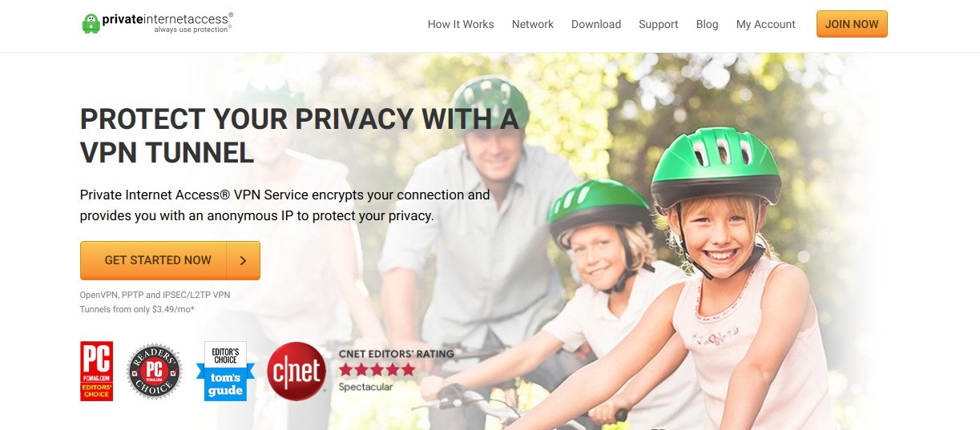
Task: Open the Download page
Action: [596, 24]
